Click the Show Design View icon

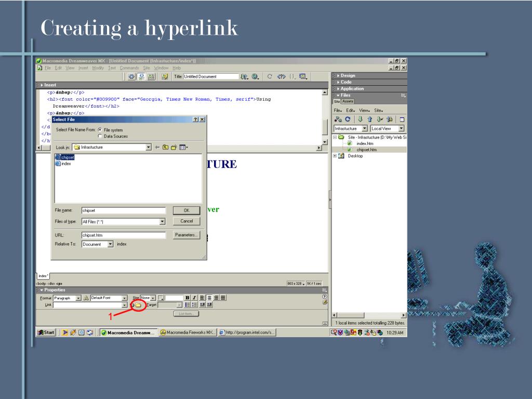click(x=151, y=77)
